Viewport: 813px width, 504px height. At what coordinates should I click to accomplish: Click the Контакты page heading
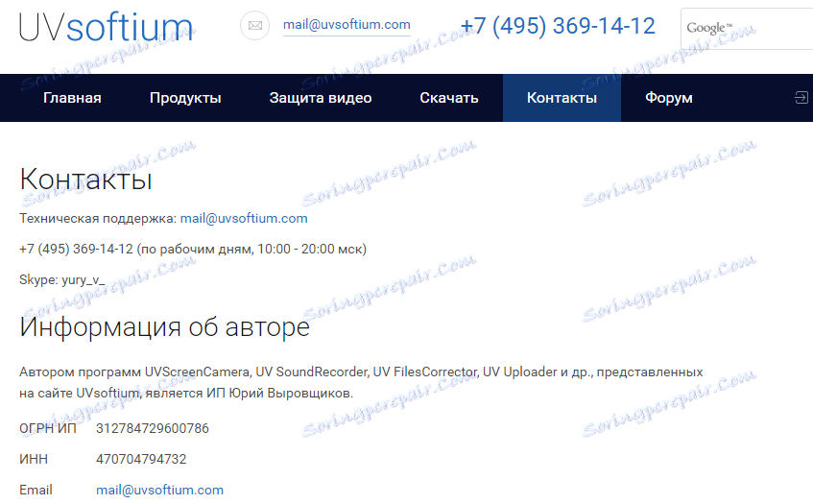click(86, 180)
